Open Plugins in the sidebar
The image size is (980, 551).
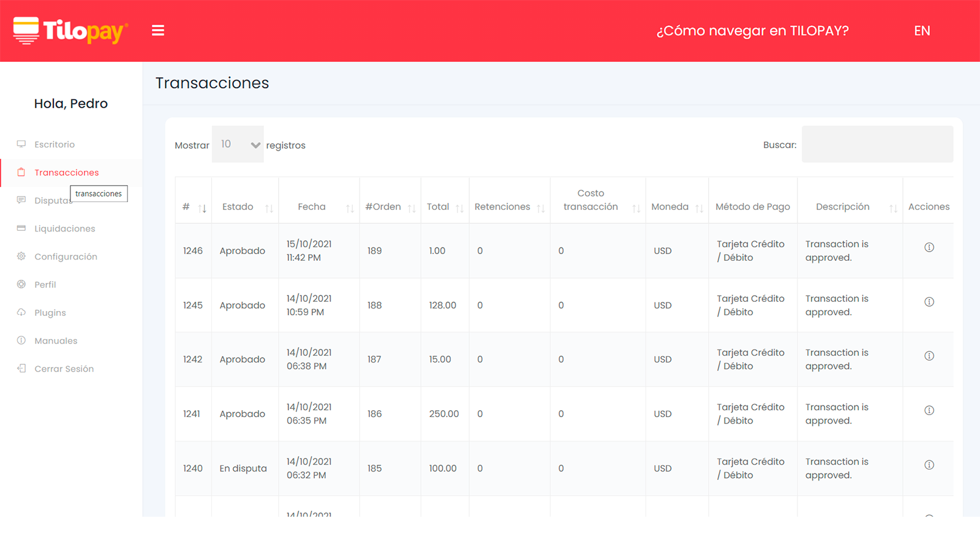click(x=50, y=313)
